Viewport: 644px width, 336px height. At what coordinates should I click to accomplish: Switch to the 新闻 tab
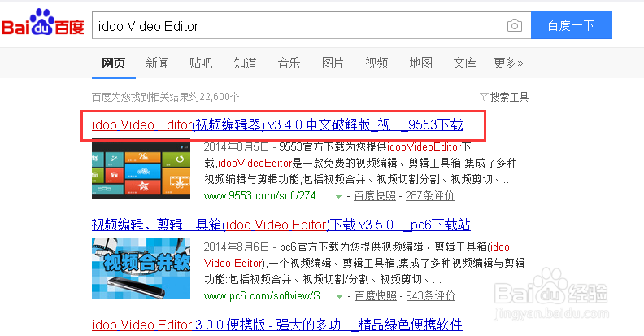pyautogui.click(x=157, y=63)
